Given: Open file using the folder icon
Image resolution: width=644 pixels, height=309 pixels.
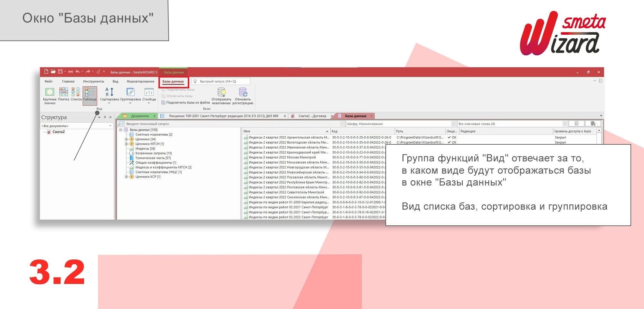Looking at the screenshot, I should coord(53,72).
